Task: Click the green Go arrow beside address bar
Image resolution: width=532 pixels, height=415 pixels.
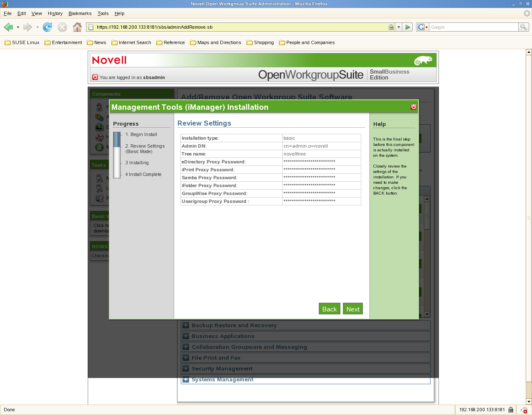Action: point(408,27)
